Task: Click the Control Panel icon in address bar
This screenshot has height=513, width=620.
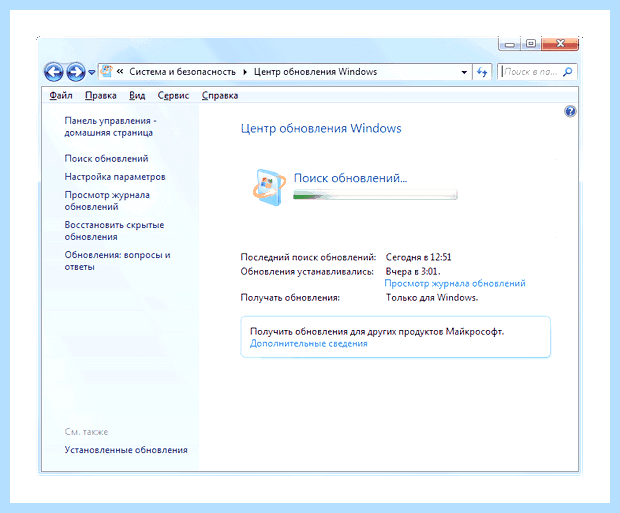Action: 106,72
